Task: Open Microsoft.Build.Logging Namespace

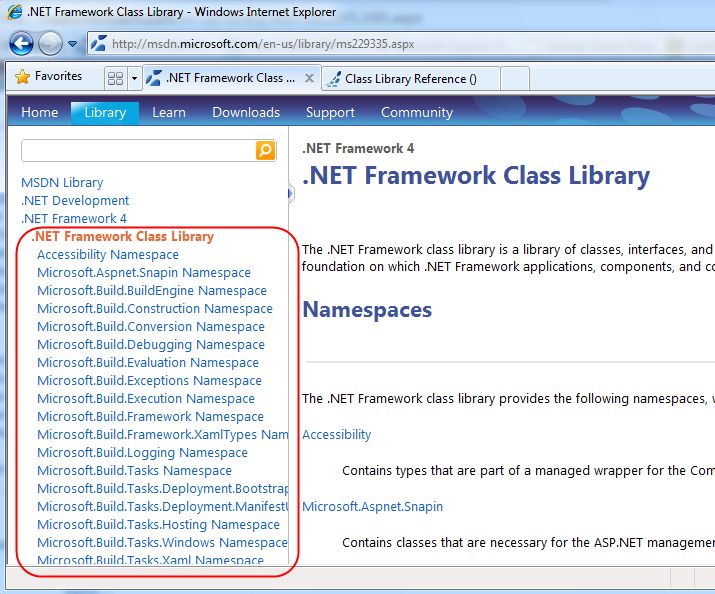Action: (x=142, y=453)
